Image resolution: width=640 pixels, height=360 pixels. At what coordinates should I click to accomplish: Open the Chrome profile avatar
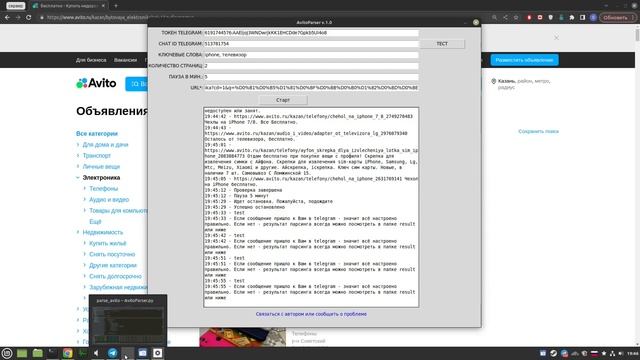point(593,18)
